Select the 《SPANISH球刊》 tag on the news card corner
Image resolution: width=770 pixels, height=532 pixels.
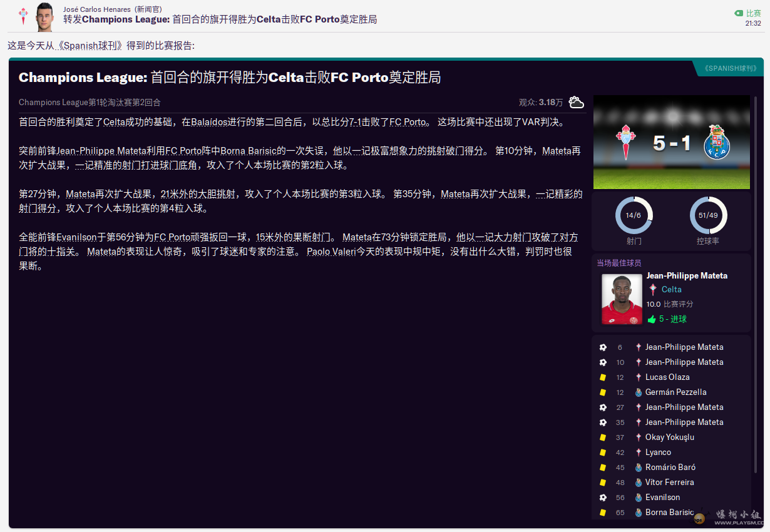click(x=731, y=68)
